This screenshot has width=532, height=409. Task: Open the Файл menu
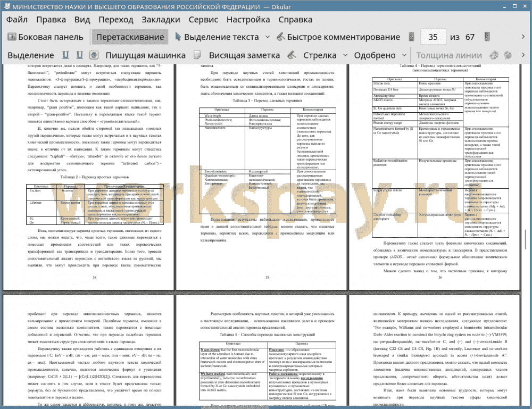[17, 20]
